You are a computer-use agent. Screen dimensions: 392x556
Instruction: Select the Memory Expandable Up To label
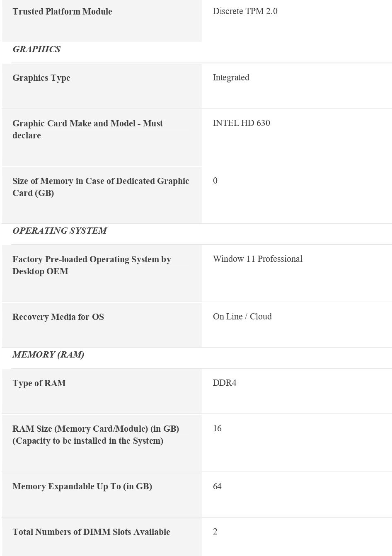[x=82, y=486]
